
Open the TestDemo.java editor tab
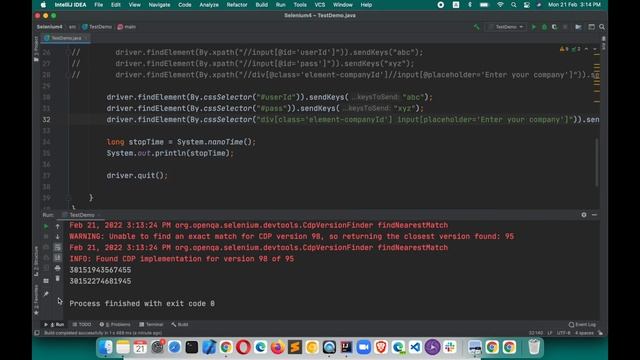[x=65, y=38]
